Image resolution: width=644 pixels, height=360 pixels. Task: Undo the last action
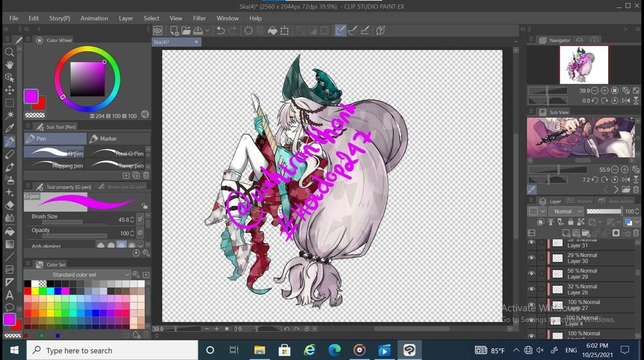pyautogui.click(x=221, y=30)
